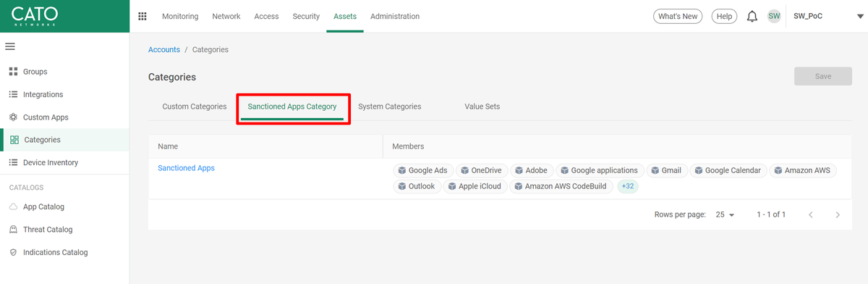Click the Threat Catalog icon
868x284 pixels.
(13, 230)
